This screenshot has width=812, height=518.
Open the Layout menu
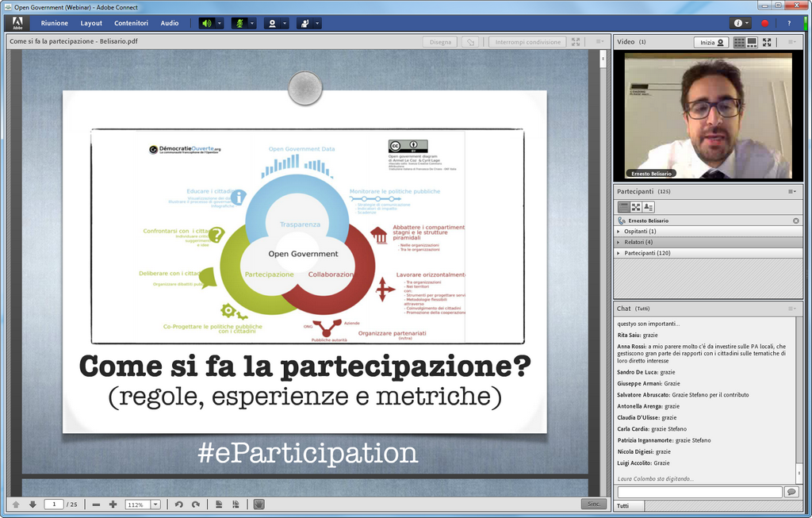(91, 23)
